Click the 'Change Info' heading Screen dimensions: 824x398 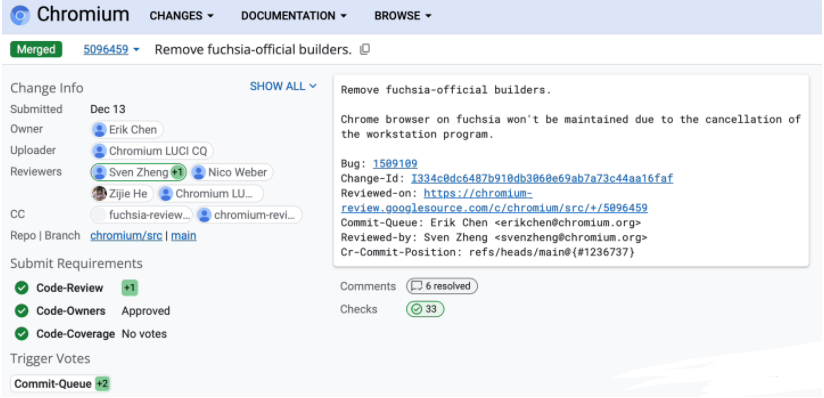pos(47,88)
